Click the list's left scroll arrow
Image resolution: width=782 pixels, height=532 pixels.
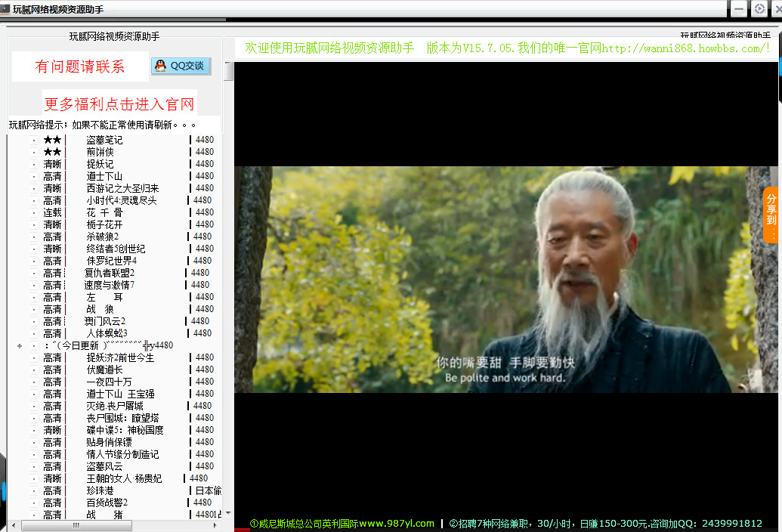(14, 525)
